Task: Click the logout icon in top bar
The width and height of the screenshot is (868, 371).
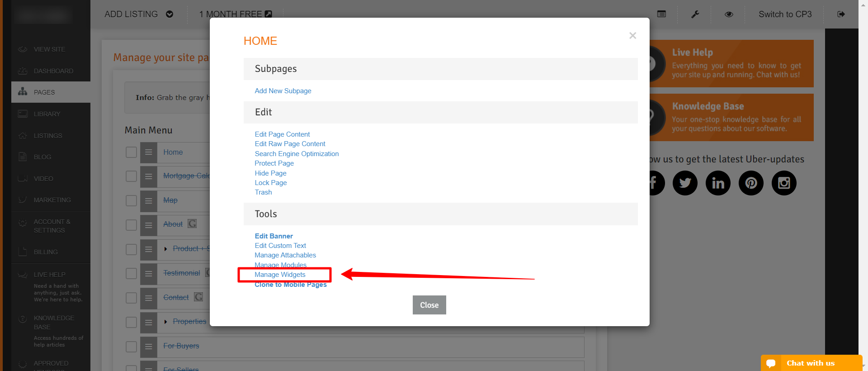Action: [x=841, y=14]
